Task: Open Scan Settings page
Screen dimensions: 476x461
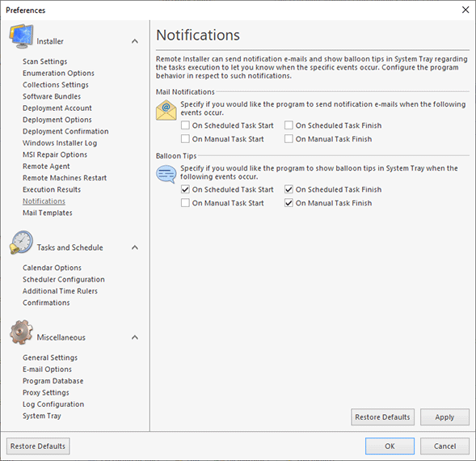Action: click(45, 61)
